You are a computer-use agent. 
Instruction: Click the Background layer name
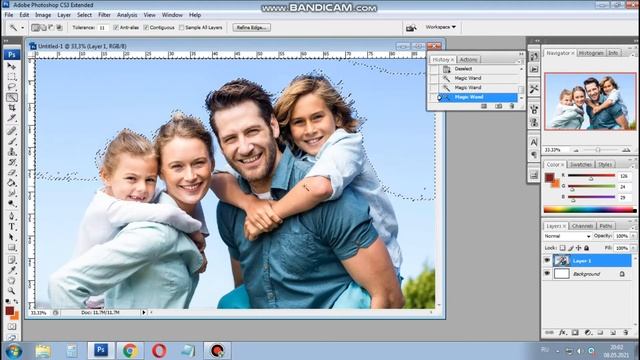click(x=586, y=274)
